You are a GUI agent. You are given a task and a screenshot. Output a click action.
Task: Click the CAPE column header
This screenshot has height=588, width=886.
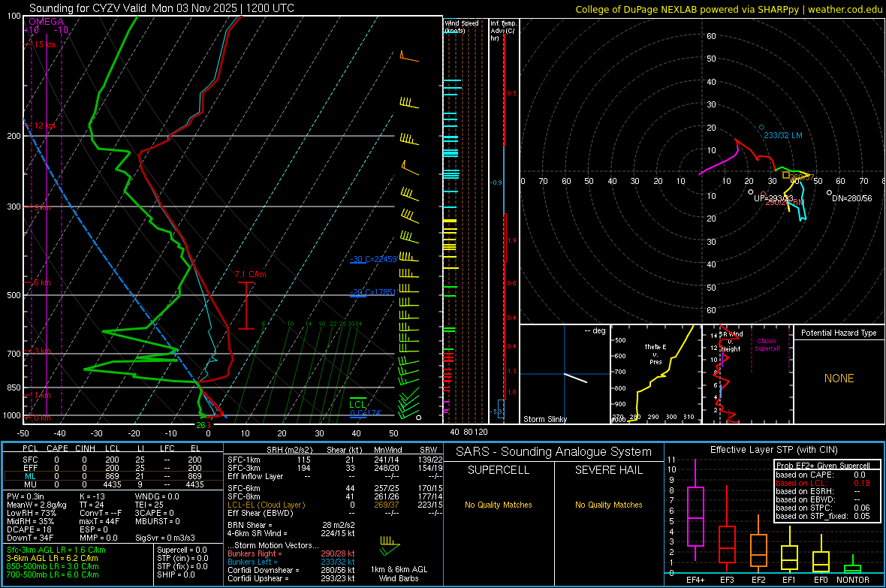tap(57, 448)
